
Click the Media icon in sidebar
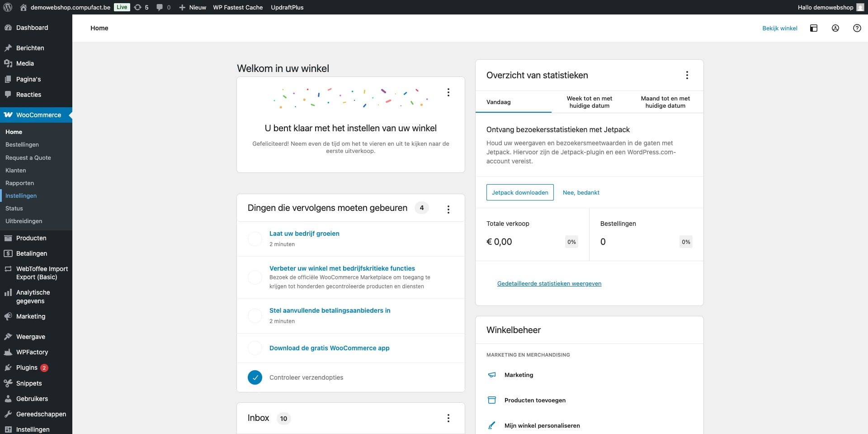tap(8, 63)
